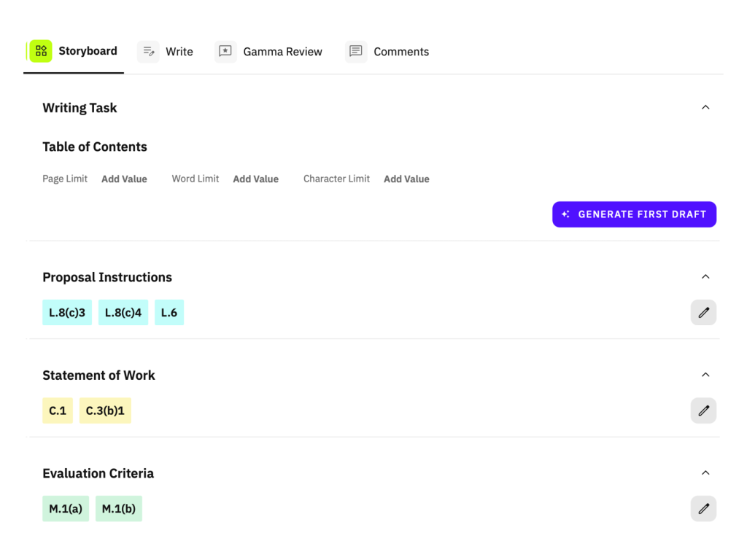747x560 pixels.
Task: Collapse the Evaluation Criteria section
Action: click(705, 473)
